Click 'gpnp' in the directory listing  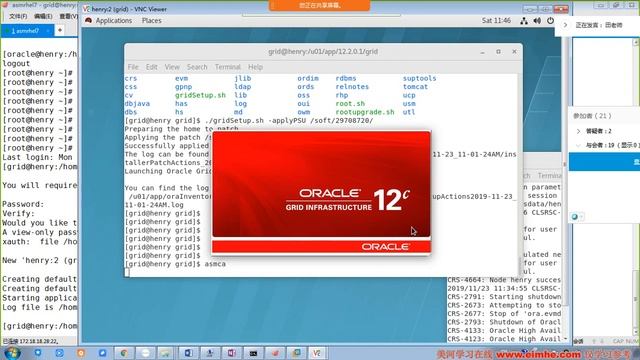point(183,87)
